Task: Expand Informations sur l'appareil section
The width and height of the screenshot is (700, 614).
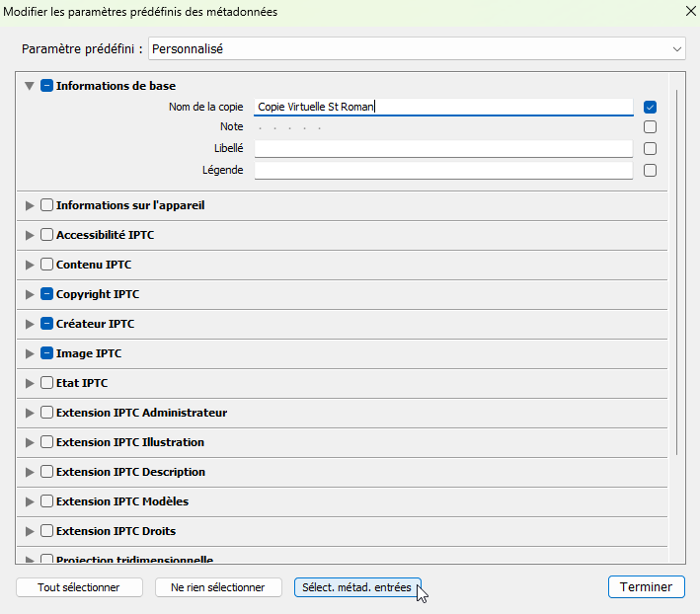Action: click(x=29, y=205)
